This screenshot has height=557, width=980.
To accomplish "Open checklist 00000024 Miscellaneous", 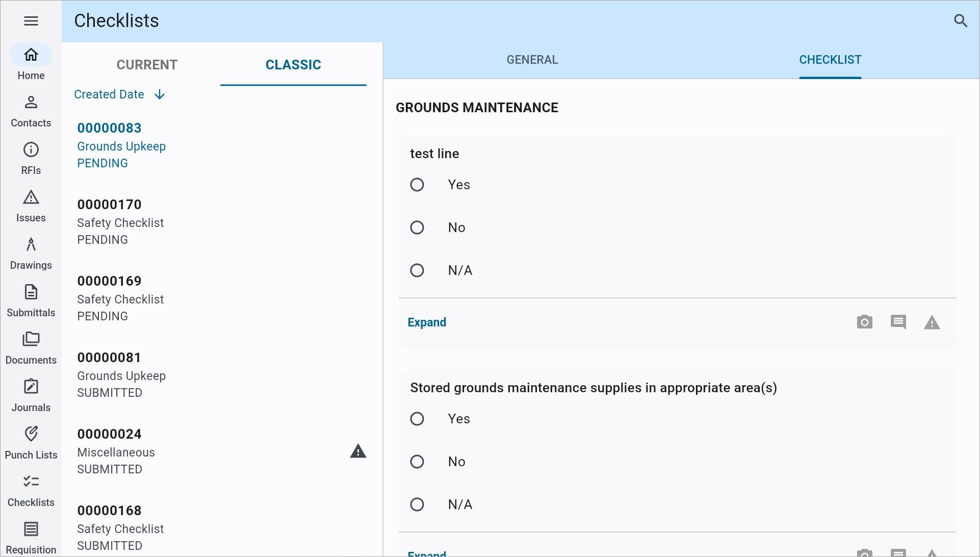I will click(x=222, y=451).
